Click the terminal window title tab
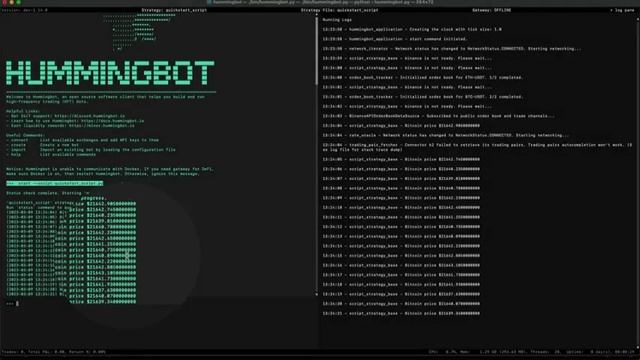The height and width of the screenshot is (360, 640). (x=320, y=2)
